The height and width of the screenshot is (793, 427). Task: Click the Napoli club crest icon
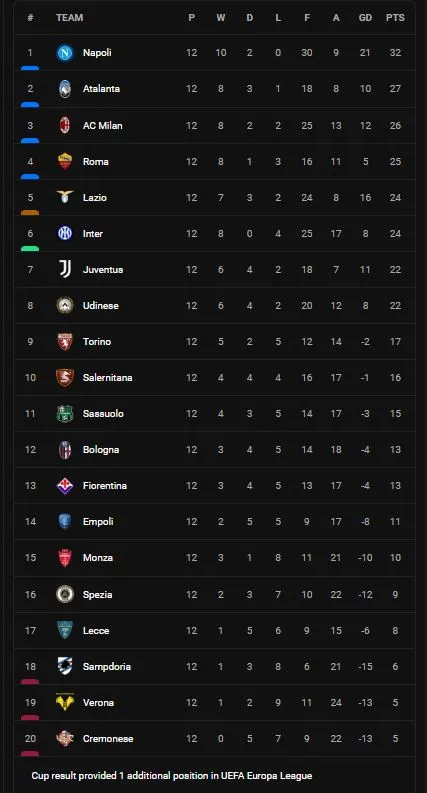[x=65, y=53]
